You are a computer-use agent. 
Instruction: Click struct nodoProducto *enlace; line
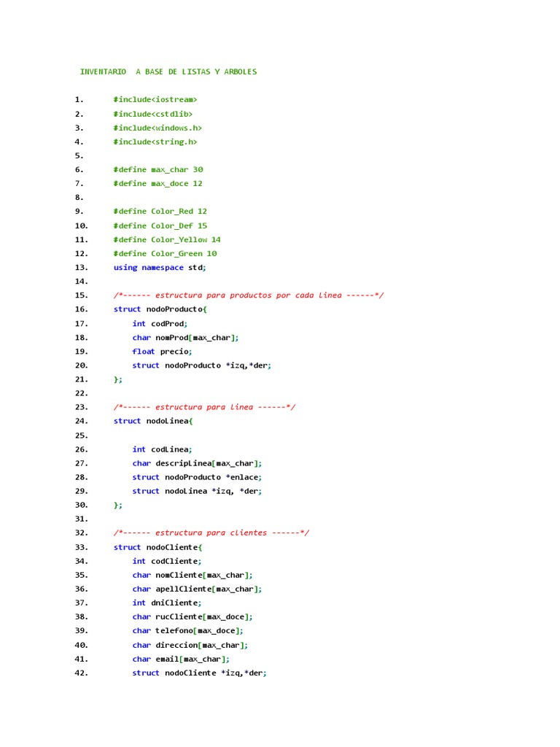[x=197, y=477]
